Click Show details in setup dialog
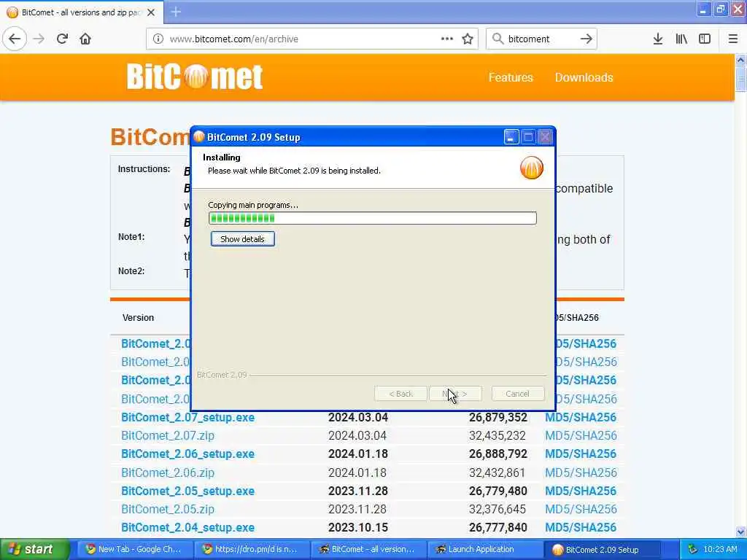The height and width of the screenshot is (560, 747). (242, 239)
